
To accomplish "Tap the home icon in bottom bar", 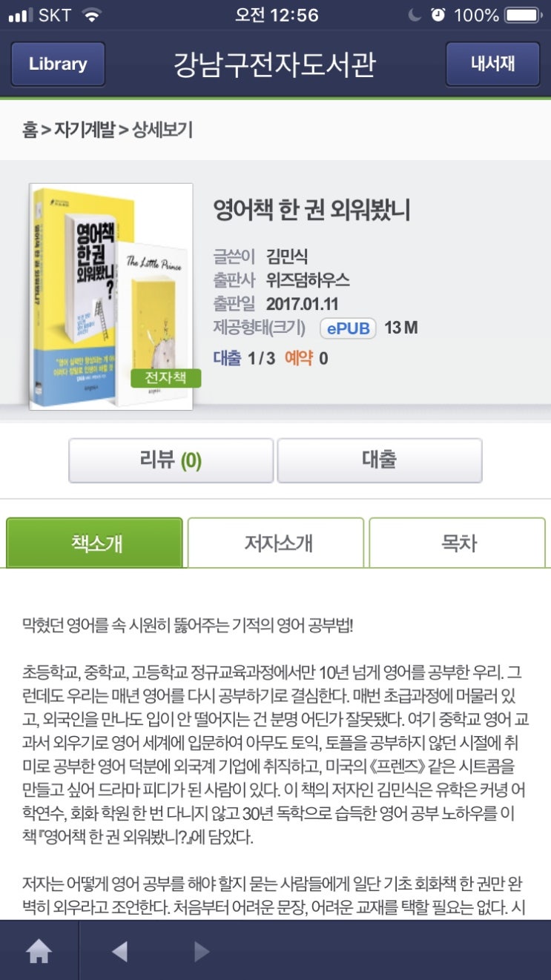I will click(39, 951).
